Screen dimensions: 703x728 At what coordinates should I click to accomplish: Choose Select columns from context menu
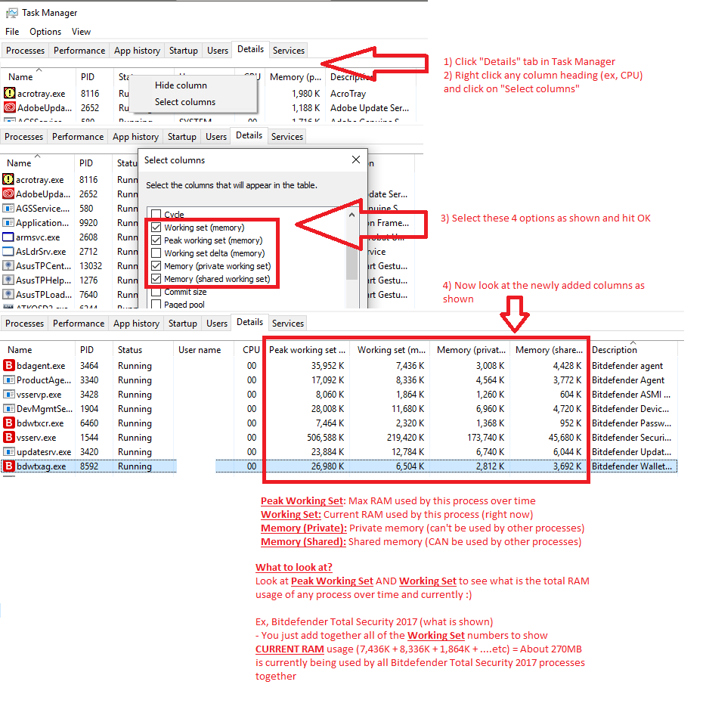184,102
